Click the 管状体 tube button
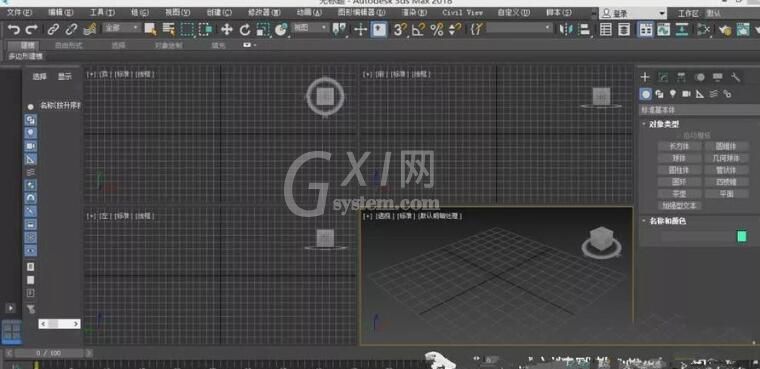This screenshot has height=369, width=760. 726,170
